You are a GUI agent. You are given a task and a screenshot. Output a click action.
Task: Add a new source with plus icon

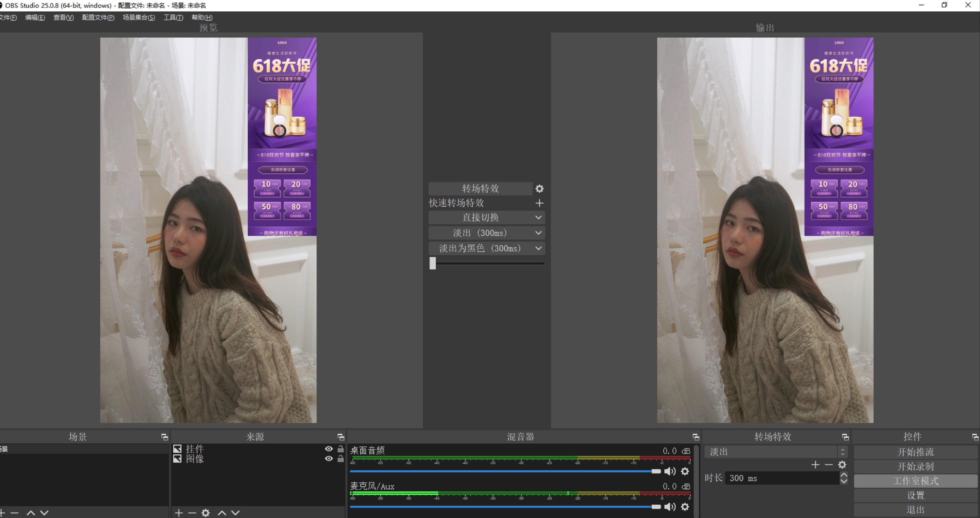(x=179, y=513)
